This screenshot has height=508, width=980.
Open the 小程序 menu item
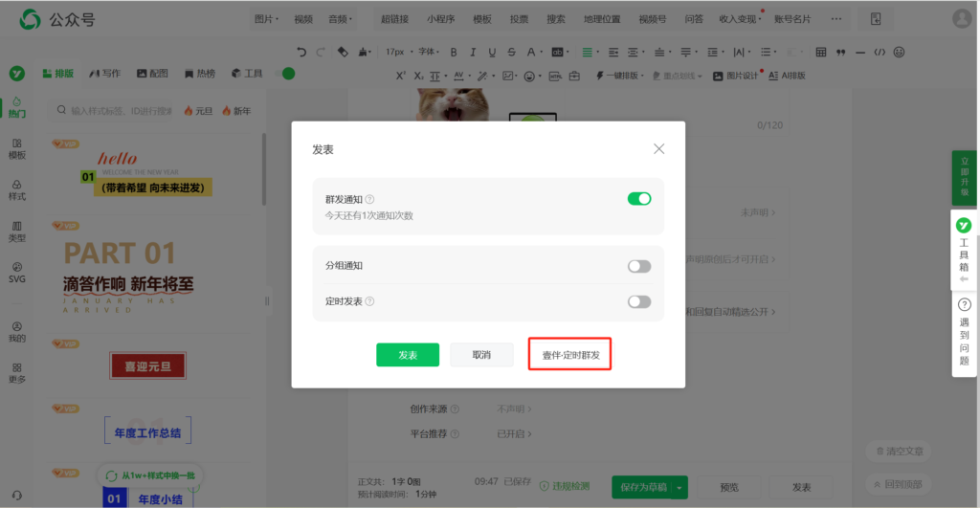(x=441, y=19)
